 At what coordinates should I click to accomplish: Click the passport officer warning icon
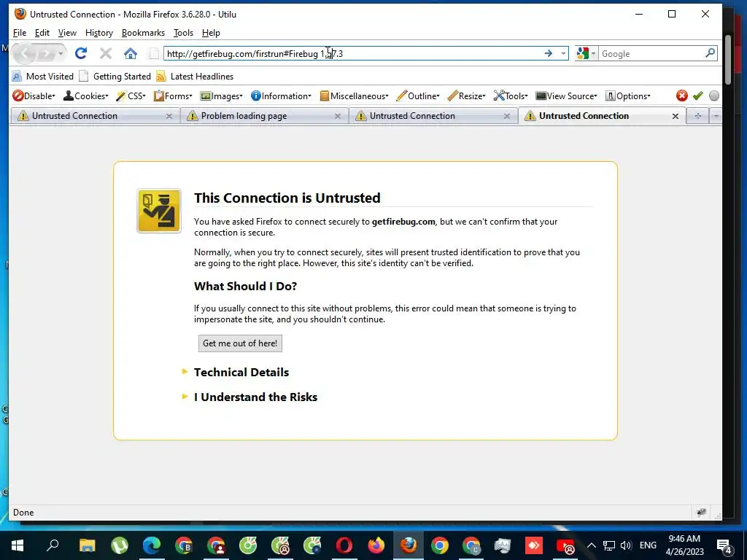(x=159, y=211)
